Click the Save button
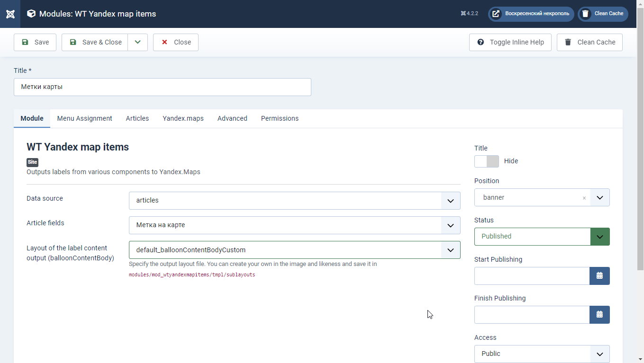 (35, 42)
